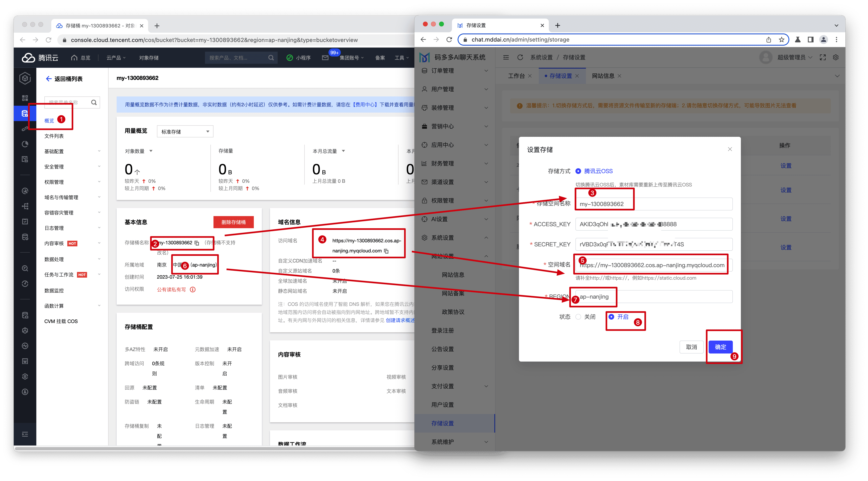Select the 腾讯云OSS storage radio
The height and width of the screenshot is (481, 868).
coord(578,171)
